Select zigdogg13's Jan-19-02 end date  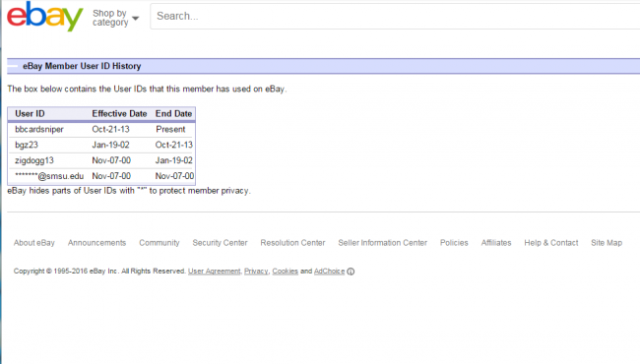pos(174,160)
